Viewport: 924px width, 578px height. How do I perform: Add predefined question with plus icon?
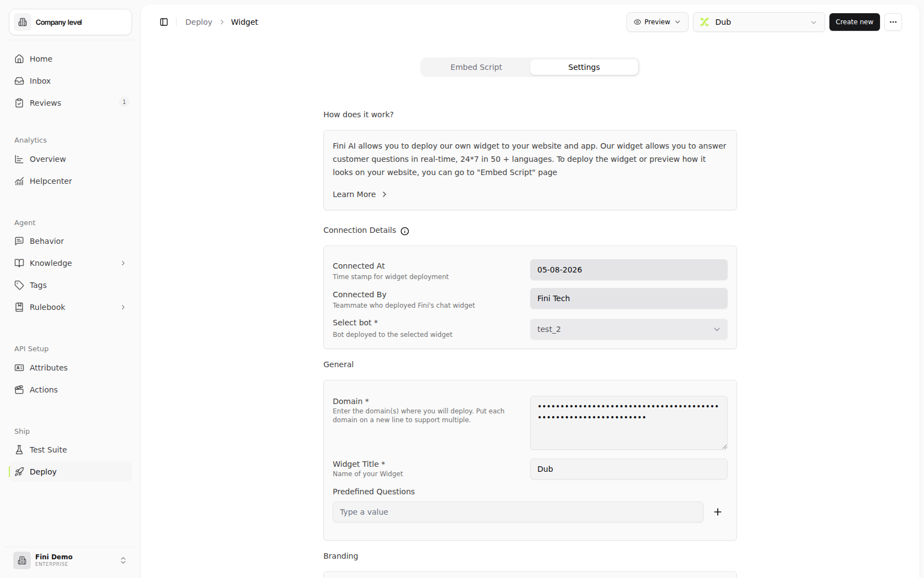(718, 512)
